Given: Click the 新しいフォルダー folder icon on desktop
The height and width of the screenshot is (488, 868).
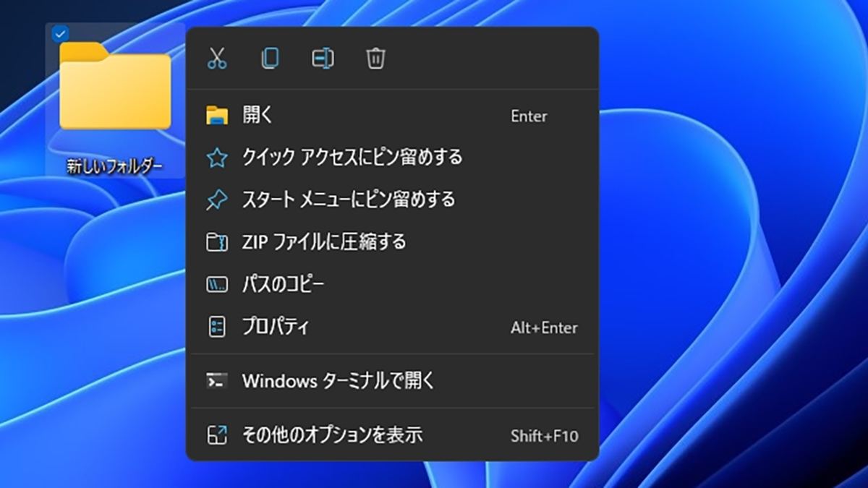Looking at the screenshot, I should click(x=115, y=86).
